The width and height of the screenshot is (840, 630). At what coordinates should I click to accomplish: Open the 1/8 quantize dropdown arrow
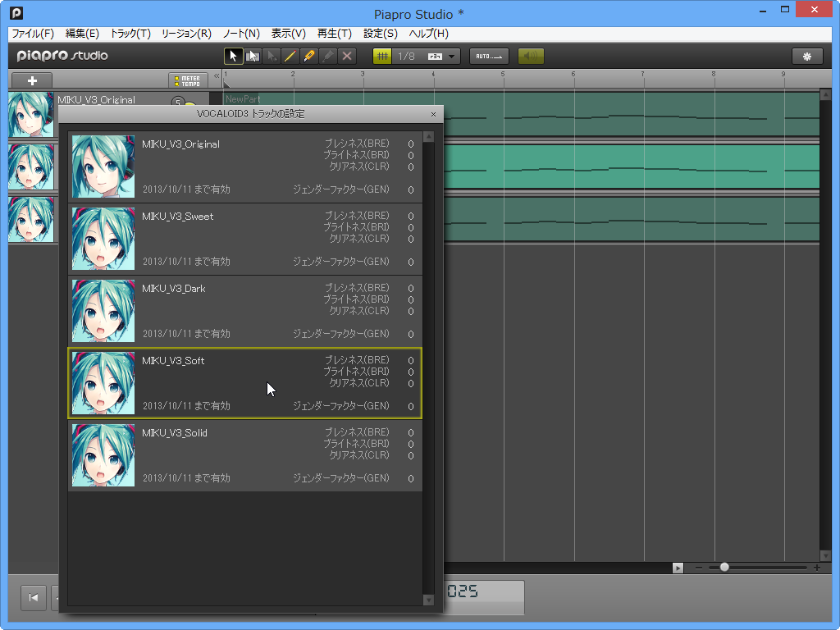point(452,57)
